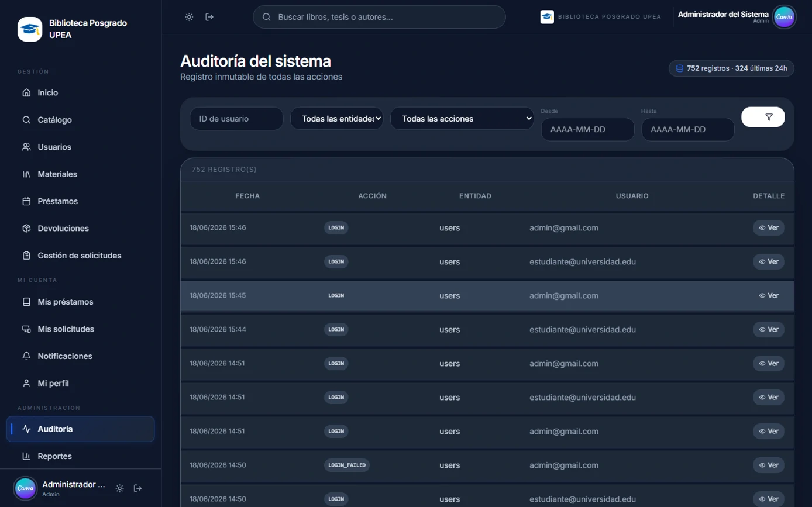Toggle theme using sidebar footer sun icon
Viewport: 812px width, 507px height.
click(x=120, y=488)
